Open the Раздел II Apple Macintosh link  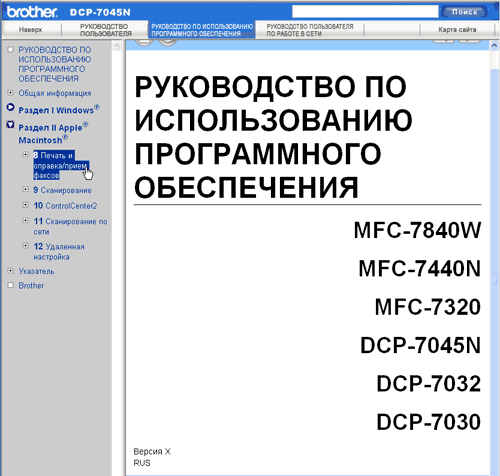53,133
